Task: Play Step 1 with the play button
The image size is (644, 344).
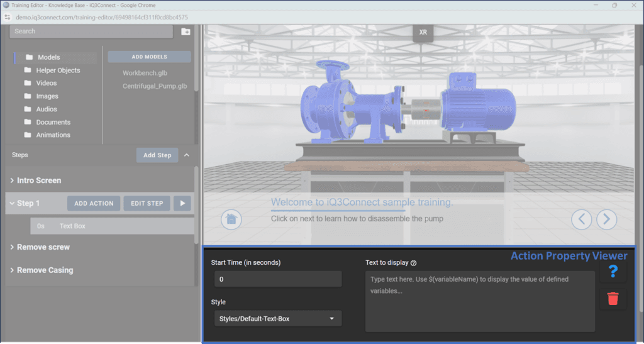Action: click(x=182, y=203)
